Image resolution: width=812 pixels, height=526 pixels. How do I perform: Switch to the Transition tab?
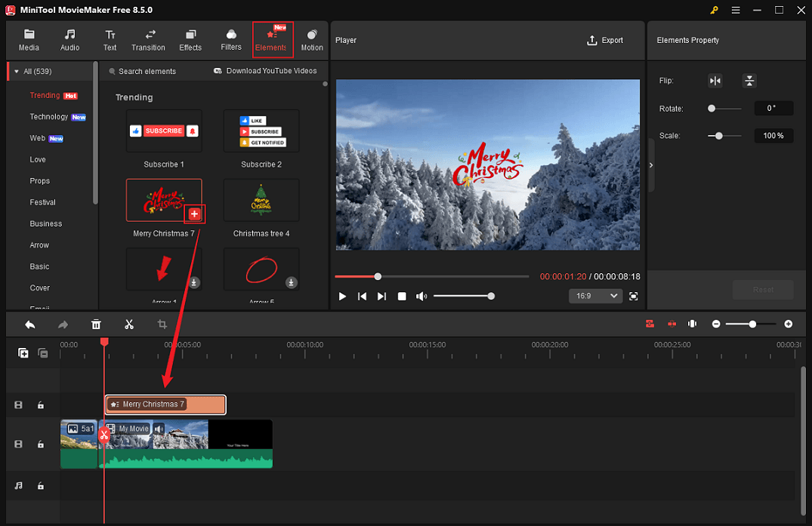tap(148, 39)
